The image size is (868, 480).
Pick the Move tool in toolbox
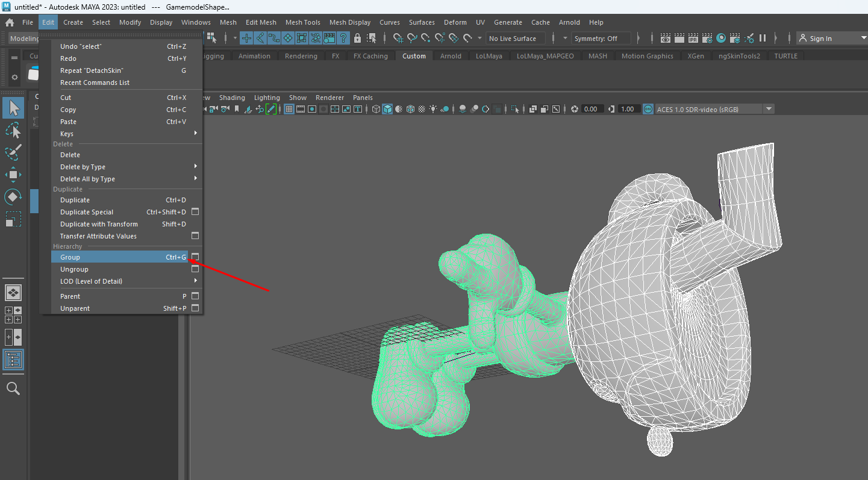click(x=13, y=175)
